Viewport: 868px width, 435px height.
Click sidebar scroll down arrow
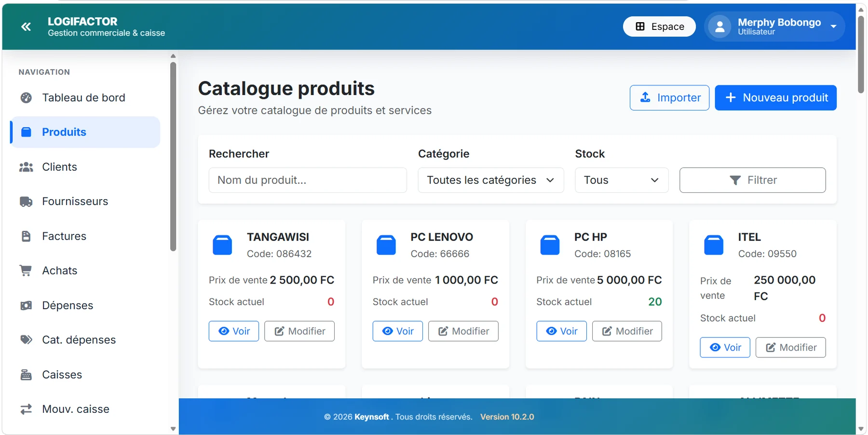click(x=173, y=429)
